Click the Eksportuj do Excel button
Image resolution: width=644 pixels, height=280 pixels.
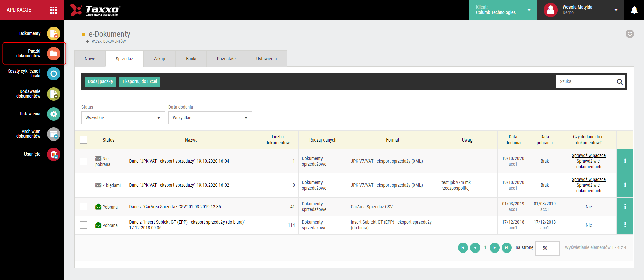(x=140, y=82)
